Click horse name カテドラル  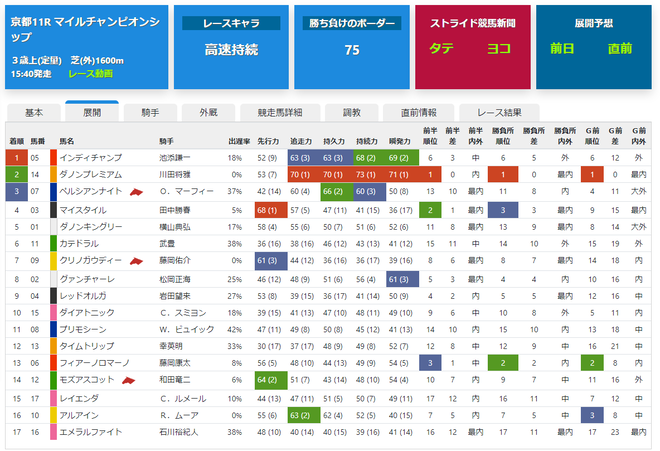79,243
